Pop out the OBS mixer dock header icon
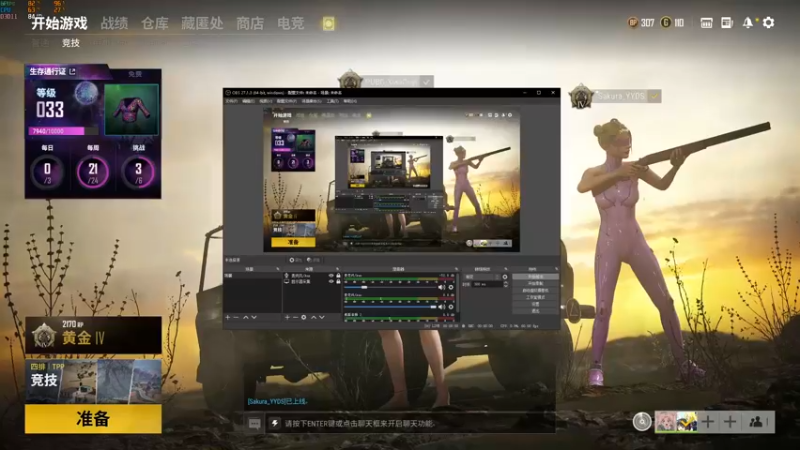 tap(456, 269)
